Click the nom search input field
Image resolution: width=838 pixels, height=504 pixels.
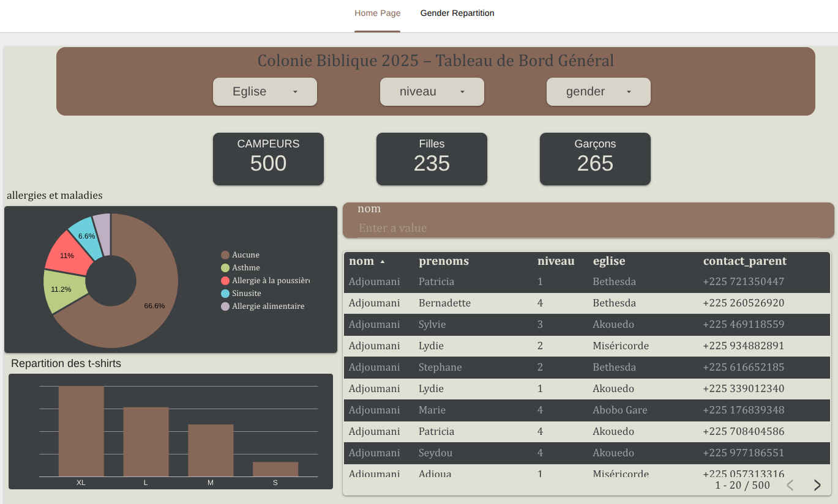pyautogui.click(x=588, y=228)
